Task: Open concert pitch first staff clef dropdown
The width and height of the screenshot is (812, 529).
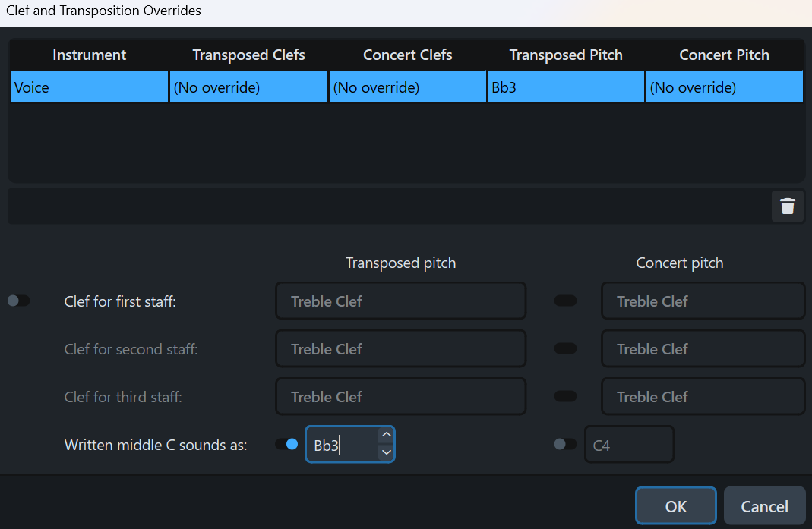Action: click(x=703, y=301)
